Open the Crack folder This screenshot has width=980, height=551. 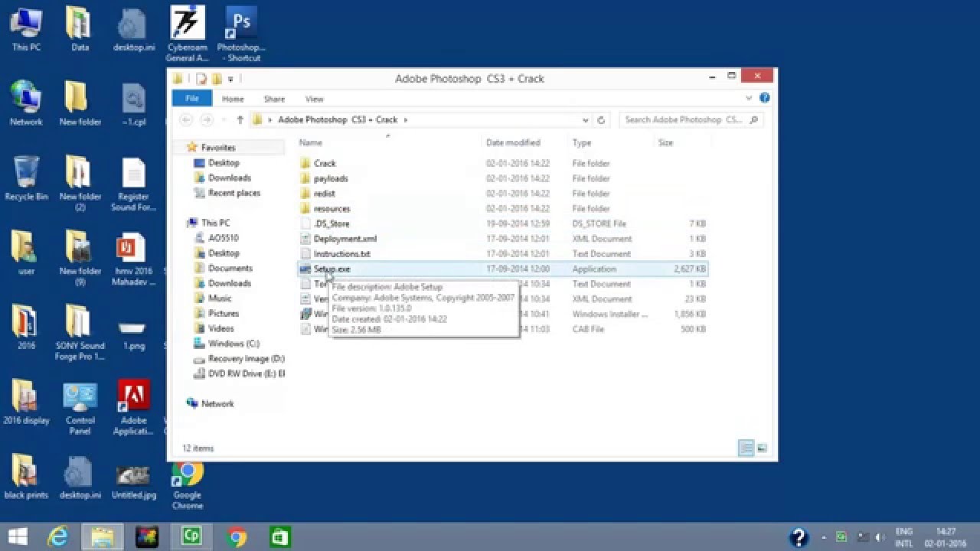coord(325,163)
